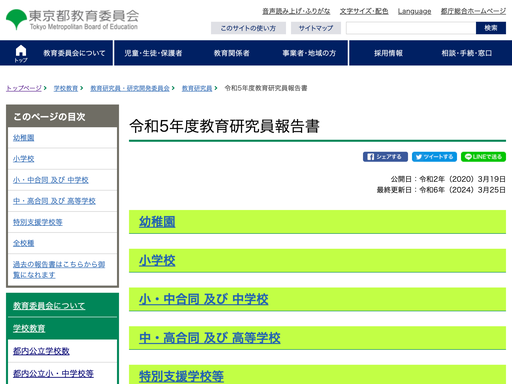This screenshot has height=384, width=512.
Task: Tweet this page with the Twitter button
Action: pyautogui.click(x=434, y=157)
